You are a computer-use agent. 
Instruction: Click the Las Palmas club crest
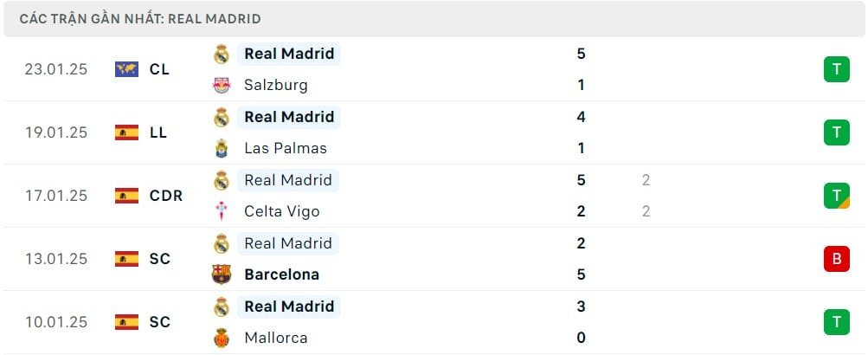click(x=222, y=148)
